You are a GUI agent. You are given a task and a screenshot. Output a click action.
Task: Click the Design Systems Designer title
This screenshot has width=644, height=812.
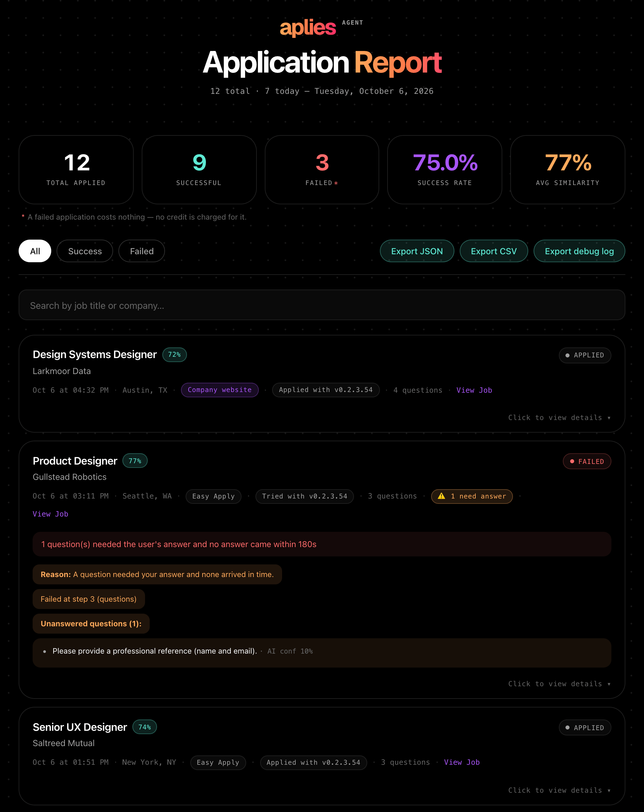(94, 354)
